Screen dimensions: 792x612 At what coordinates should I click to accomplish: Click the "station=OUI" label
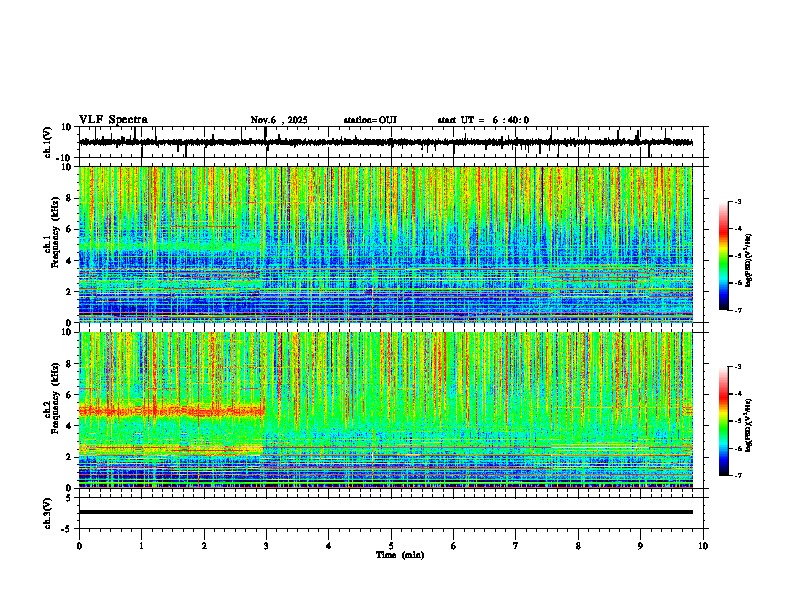coord(370,120)
